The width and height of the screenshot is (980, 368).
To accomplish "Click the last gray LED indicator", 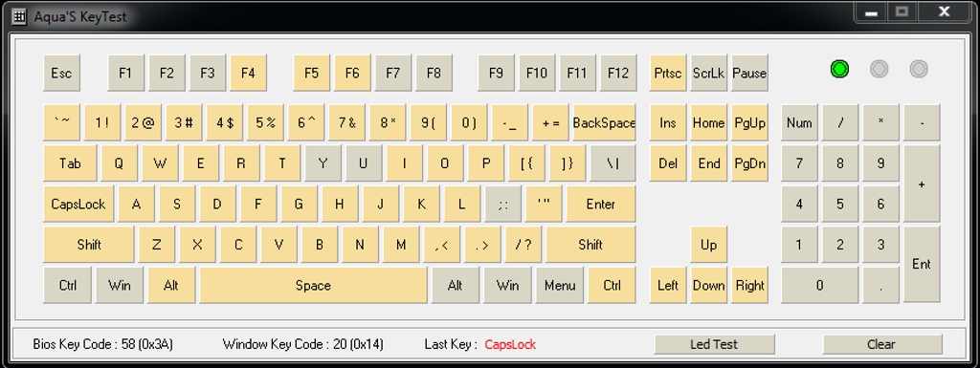I will tap(919, 69).
